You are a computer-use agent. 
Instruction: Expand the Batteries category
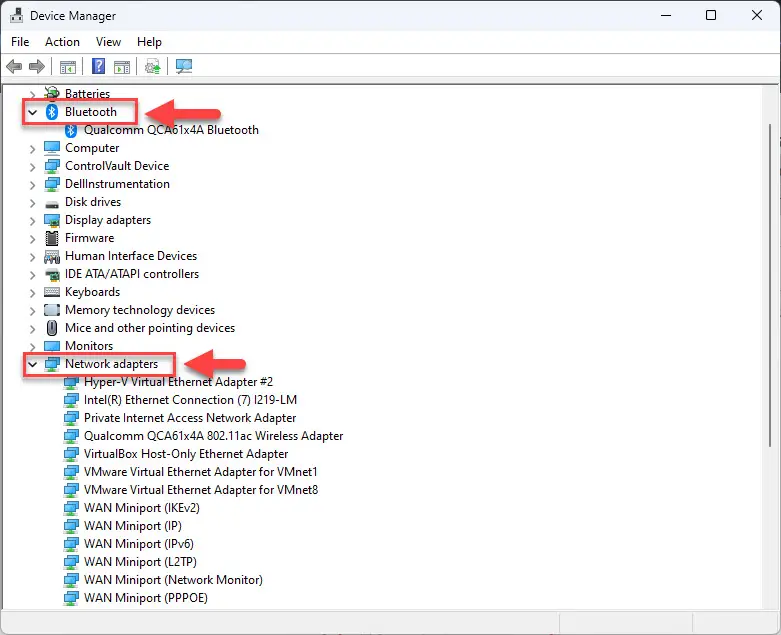coord(33,94)
